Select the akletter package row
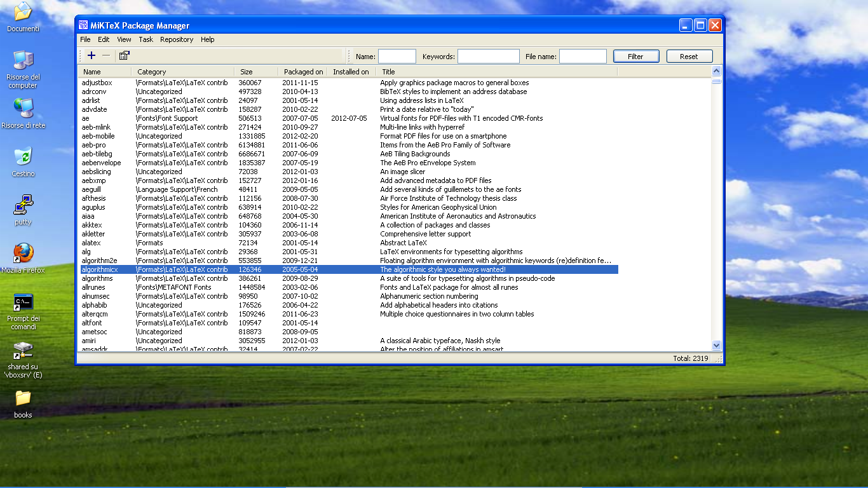This screenshot has width=868, height=488. (x=348, y=234)
